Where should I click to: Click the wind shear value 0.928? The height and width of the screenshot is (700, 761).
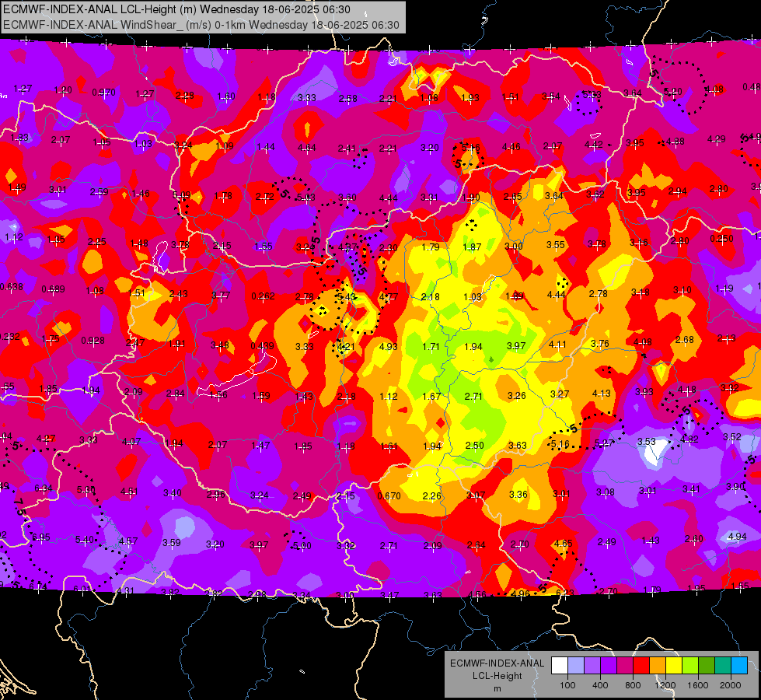(x=93, y=341)
